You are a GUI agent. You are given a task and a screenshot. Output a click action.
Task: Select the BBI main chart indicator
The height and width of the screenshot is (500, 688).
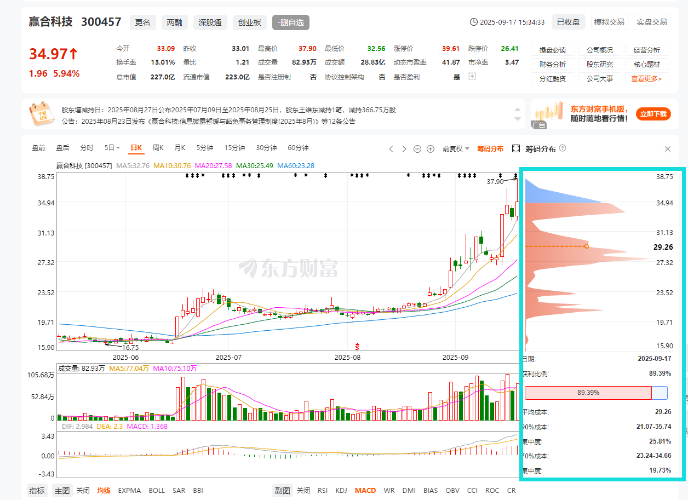198,490
